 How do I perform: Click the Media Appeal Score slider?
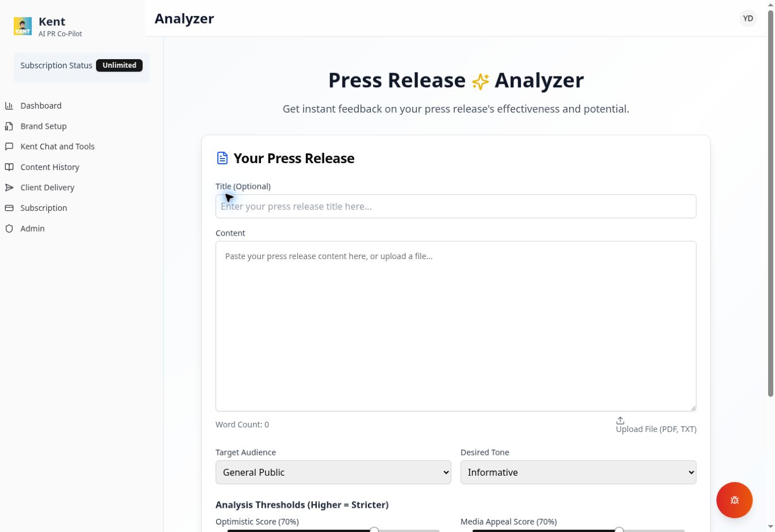pos(578,530)
